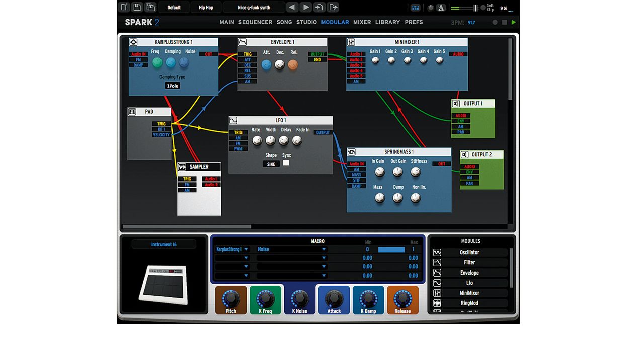Click the New project icon
Viewport: 644px width, 362px height.
pos(124,7)
